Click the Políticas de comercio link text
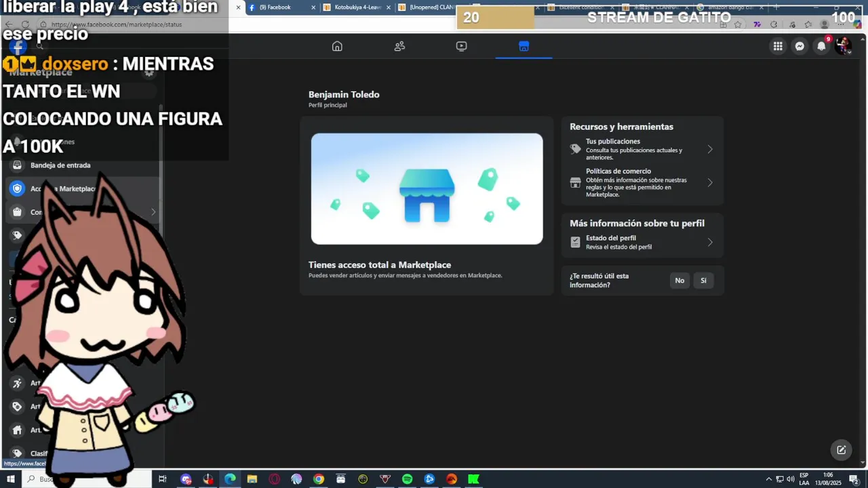The image size is (868, 488). point(618,171)
